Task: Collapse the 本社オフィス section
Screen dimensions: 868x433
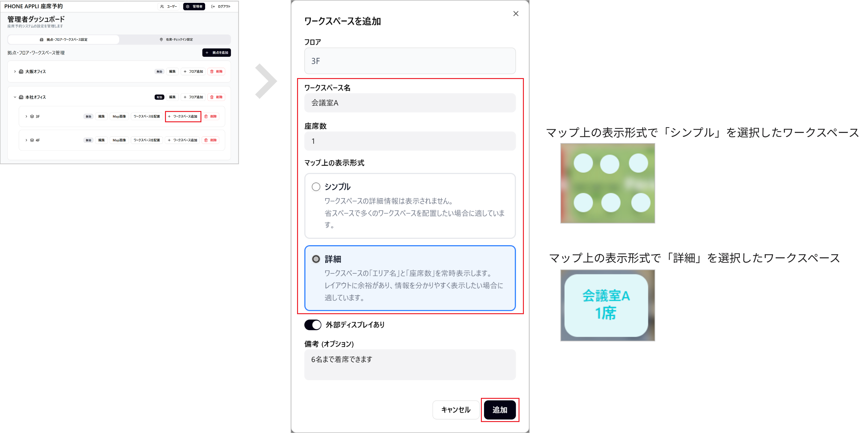Action: point(15,97)
